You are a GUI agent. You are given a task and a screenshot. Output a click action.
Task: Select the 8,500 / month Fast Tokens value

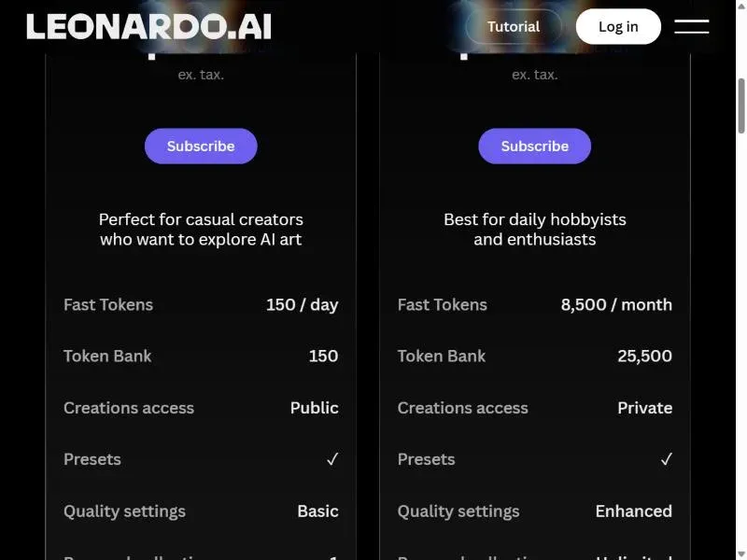point(616,305)
